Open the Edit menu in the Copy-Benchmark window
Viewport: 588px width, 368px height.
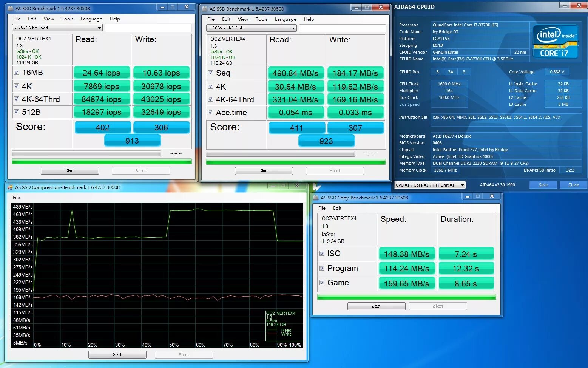(337, 208)
